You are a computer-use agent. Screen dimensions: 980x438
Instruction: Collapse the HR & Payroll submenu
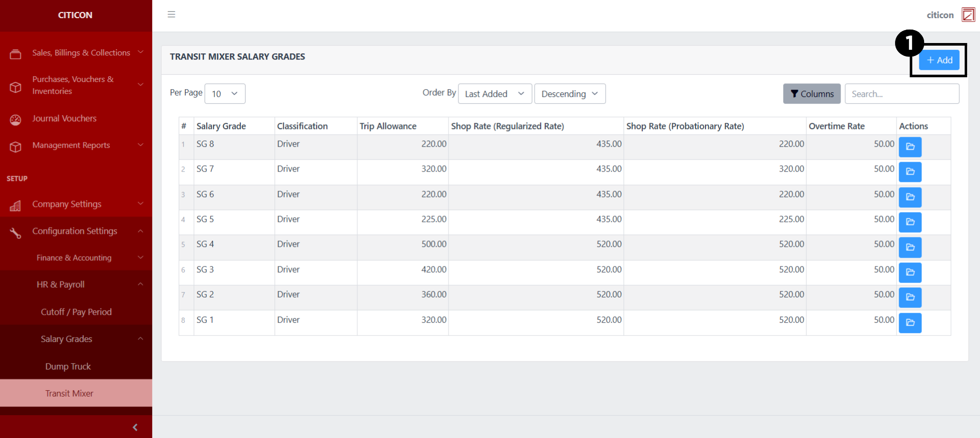click(x=140, y=284)
